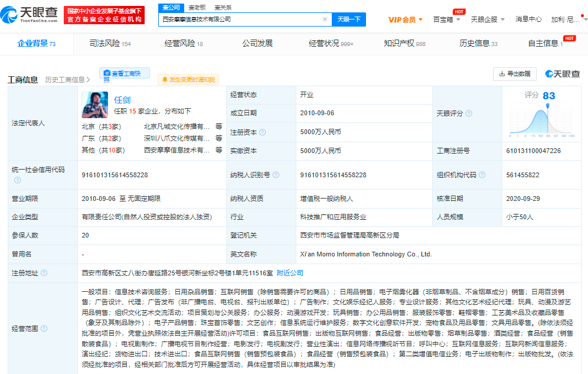Click the help icon next to 经营范围

(44, 329)
